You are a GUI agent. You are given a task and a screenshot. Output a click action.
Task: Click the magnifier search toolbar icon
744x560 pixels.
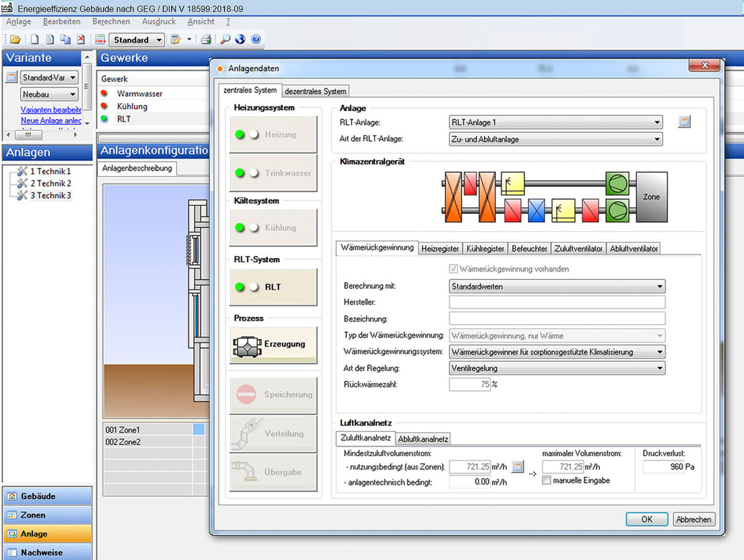[225, 40]
